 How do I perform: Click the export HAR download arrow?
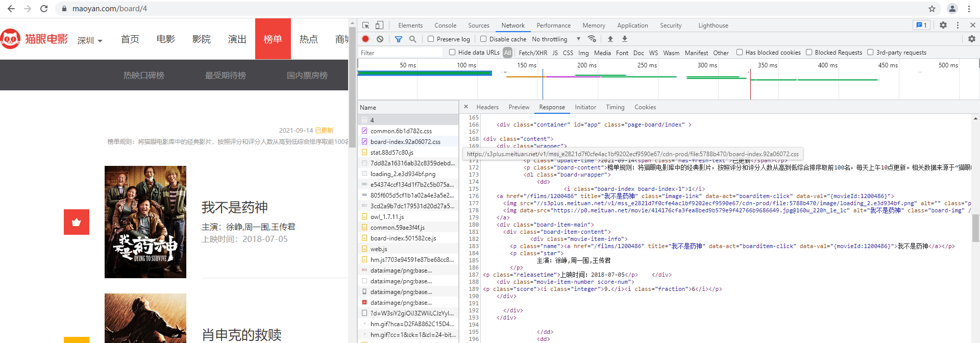pos(625,39)
